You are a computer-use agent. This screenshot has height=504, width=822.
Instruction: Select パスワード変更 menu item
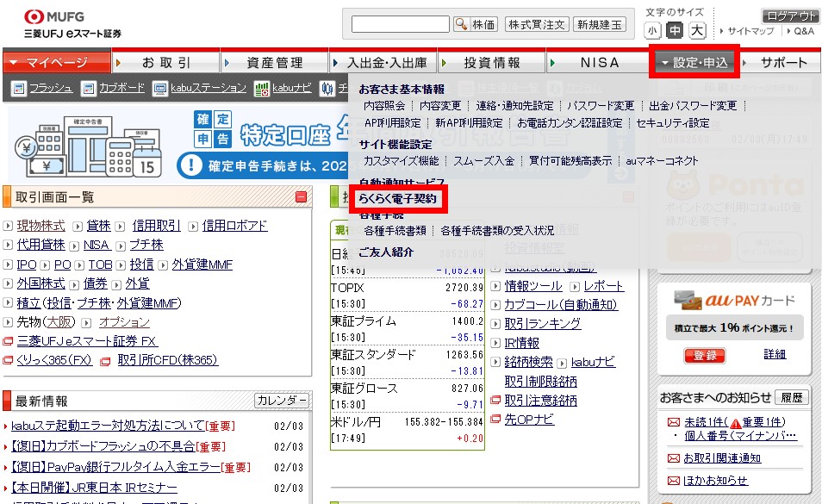pos(601,106)
